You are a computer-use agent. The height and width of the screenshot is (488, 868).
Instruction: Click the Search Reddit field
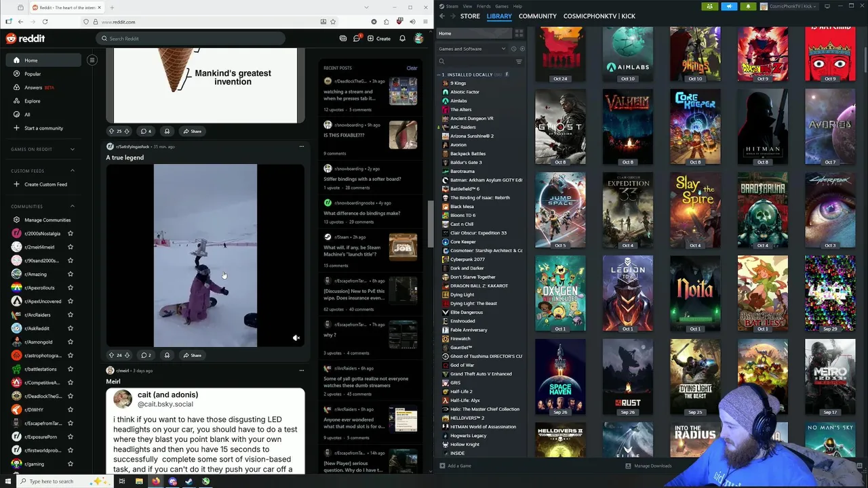pos(191,39)
